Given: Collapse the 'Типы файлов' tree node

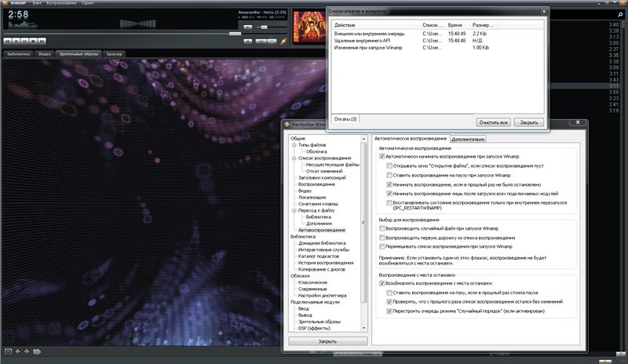Looking at the screenshot, I should (x=293, y=145).
